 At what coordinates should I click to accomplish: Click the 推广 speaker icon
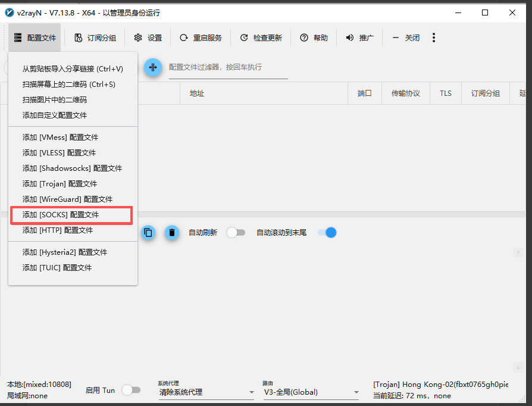coord(350,38)
